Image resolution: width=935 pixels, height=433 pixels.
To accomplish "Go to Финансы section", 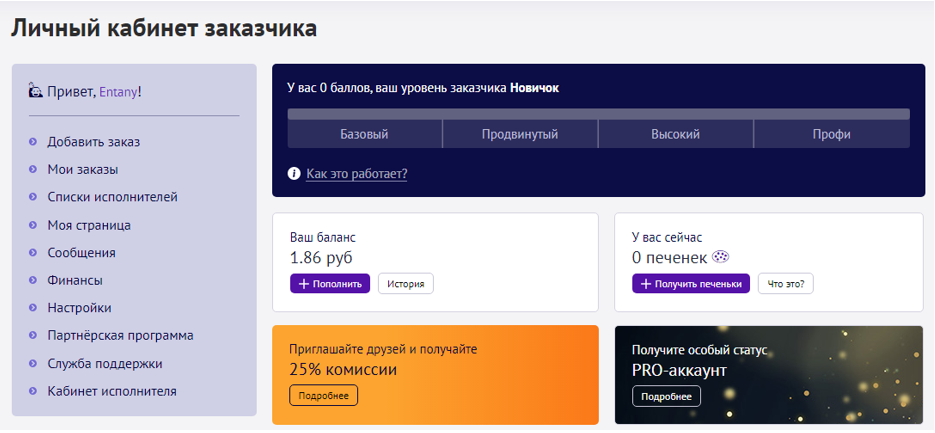I will [75, 280].
